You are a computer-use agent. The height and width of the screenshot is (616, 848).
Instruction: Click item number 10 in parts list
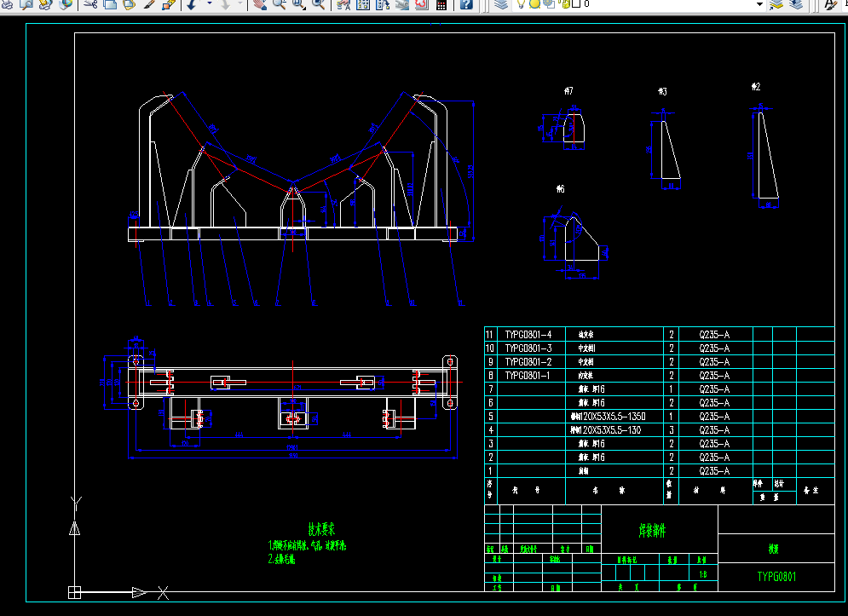coord(489,348)
